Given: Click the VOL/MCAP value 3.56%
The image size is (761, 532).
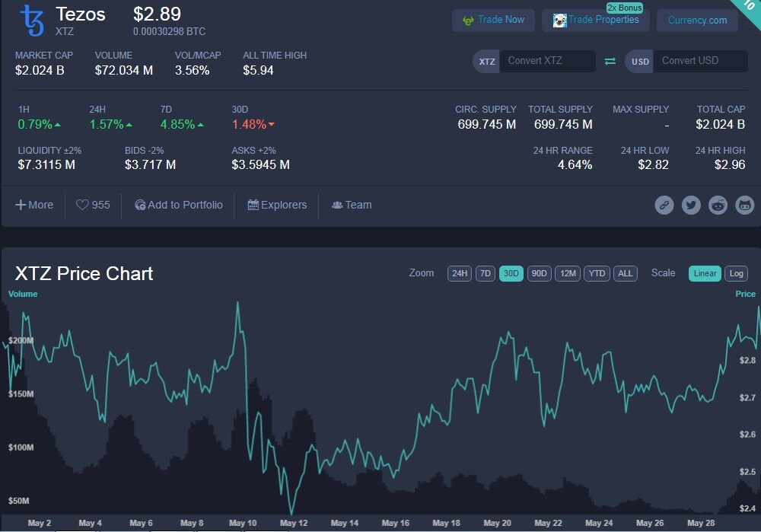Looking at the screenshot, I should (193, 70).
